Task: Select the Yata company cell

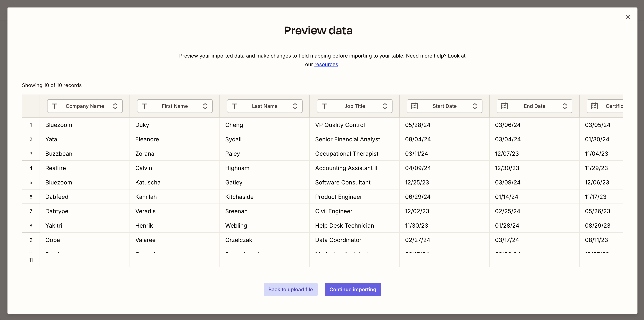Action: 85,139
